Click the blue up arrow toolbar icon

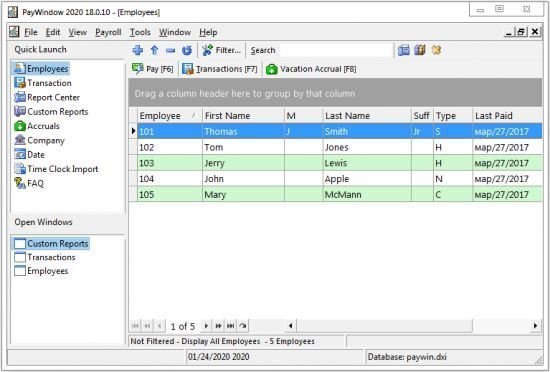[x=154, y=50]
